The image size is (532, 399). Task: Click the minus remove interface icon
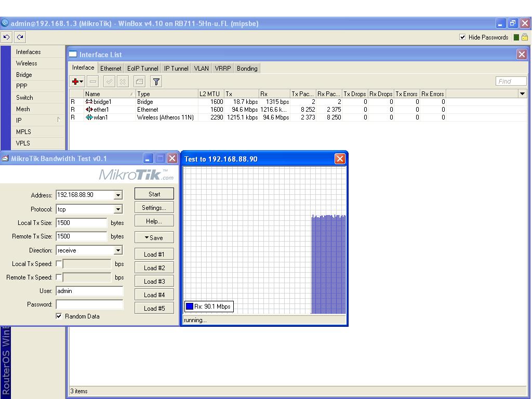point(93,82)
